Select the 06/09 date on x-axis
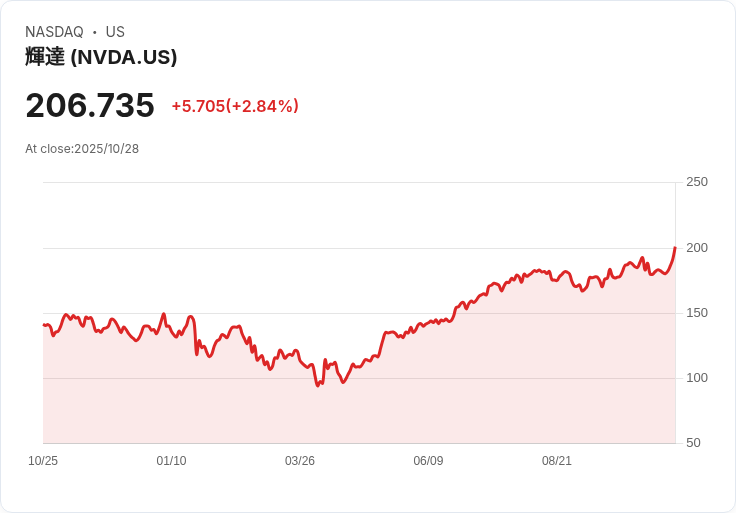Screen dimensions: 736x513 click(428, 461)
